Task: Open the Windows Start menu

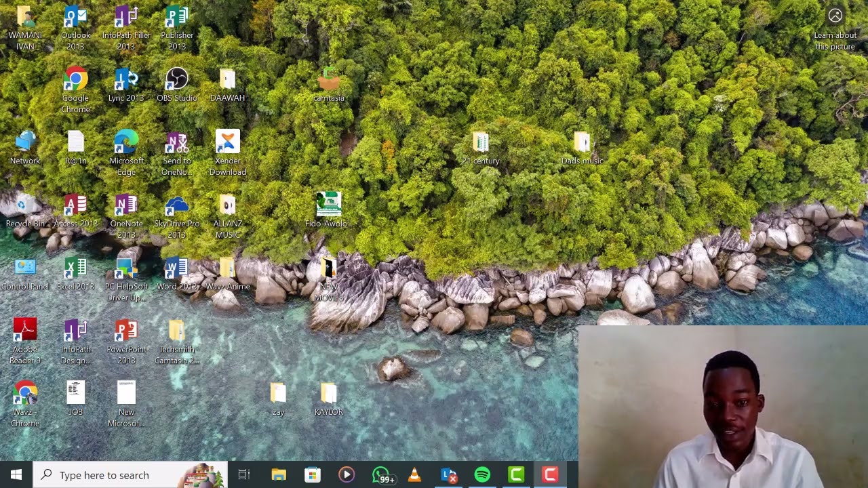Action: click(16, 475)
